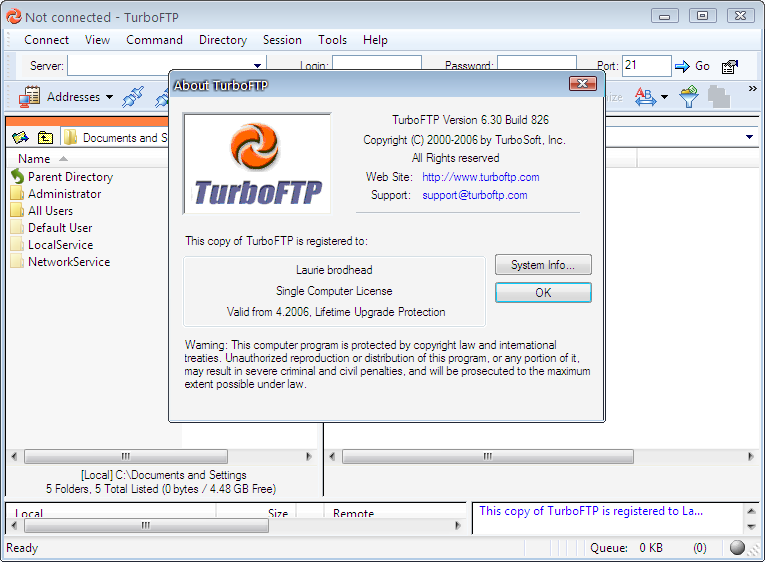
Task: Open the Documents and Settings path combo
Action: pos(115,138)
